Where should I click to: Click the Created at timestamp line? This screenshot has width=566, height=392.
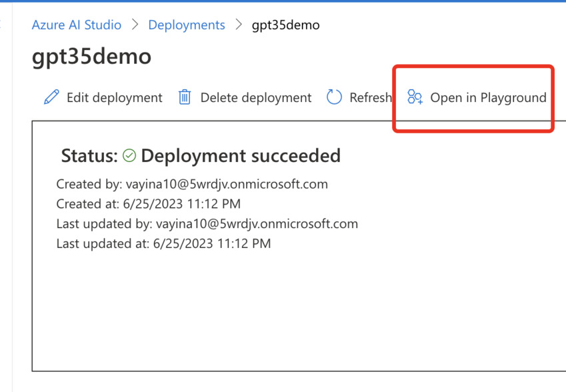tap(149, 204)
